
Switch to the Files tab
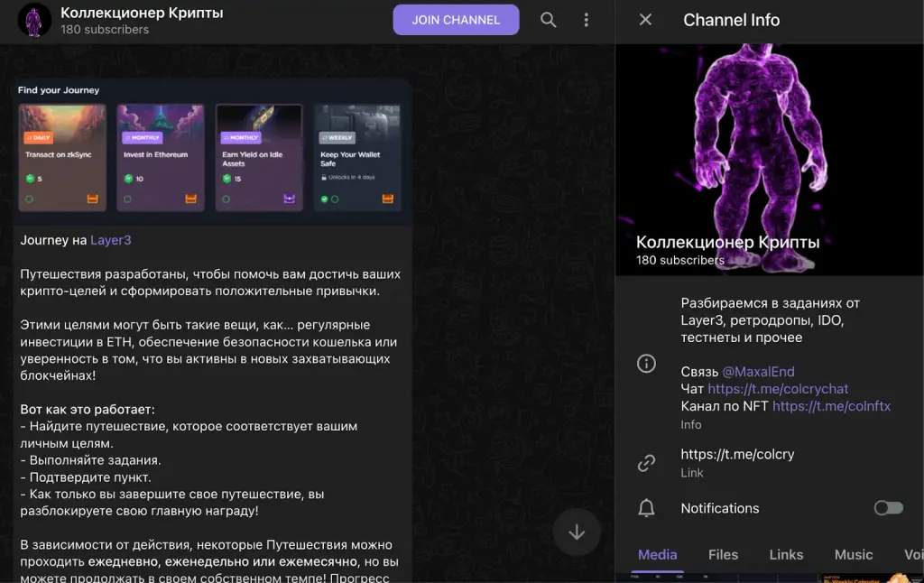[x=723, y=555]
